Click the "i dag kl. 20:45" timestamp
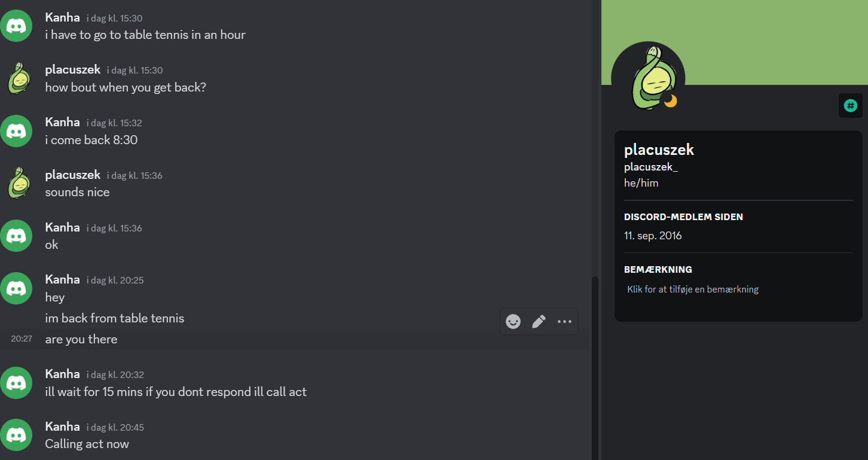 [x=115, y=427]
